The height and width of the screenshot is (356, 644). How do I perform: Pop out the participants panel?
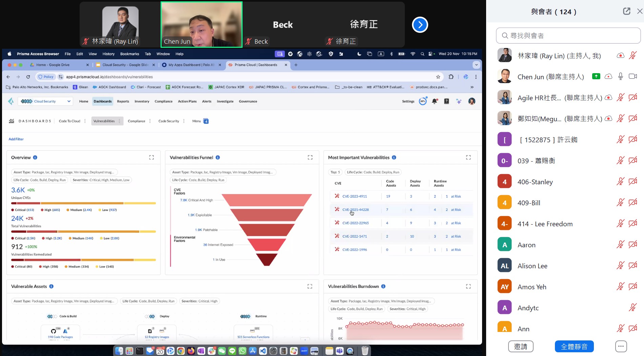tap(626, 11)
